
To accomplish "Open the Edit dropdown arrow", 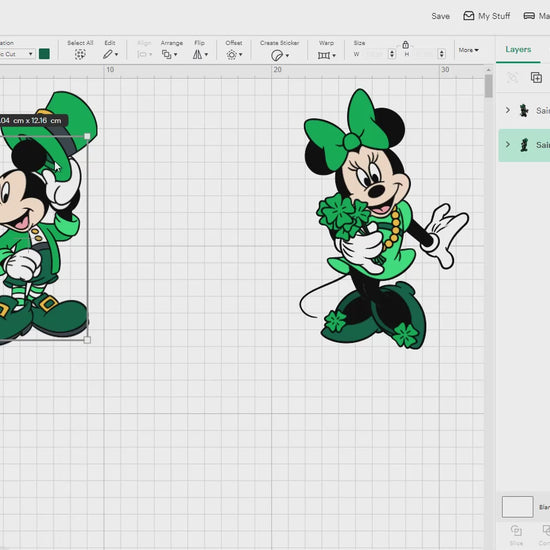I will click(x=116, y=54).
